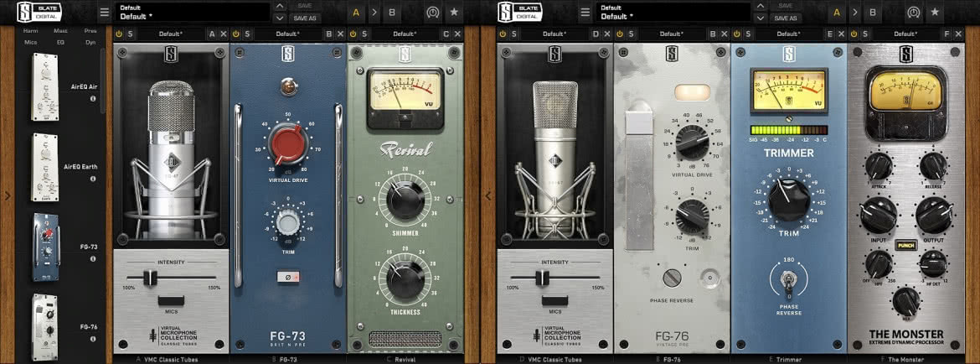Remove the FG-73 module with slot B's X
The height and width of the screenshot is (364, 980).
click(x=341, y=34)
